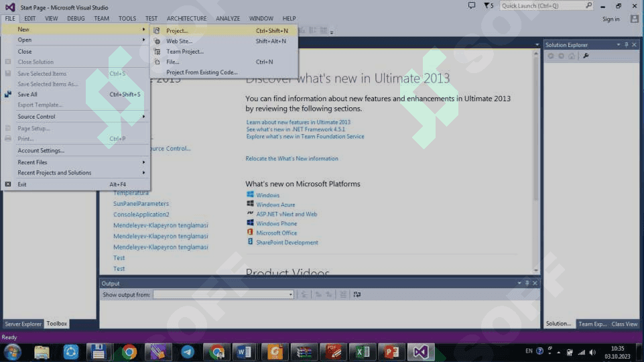The width and height of the screenshot is (644, 362).
Task: Open the ARCHITECTURE menu
Action: [x=186, y=19]
